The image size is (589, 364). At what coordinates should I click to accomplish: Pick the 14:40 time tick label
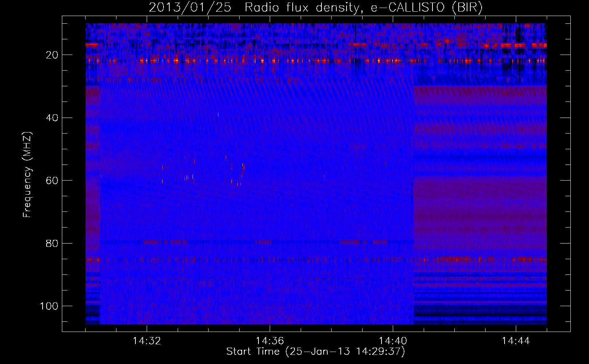(393, 341)
